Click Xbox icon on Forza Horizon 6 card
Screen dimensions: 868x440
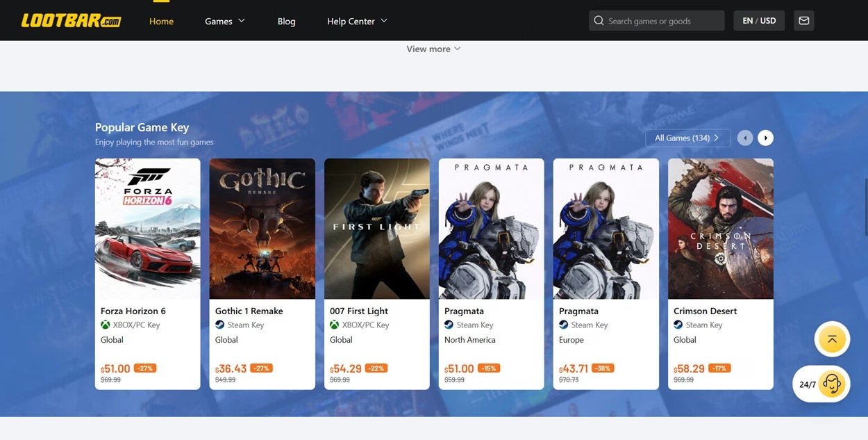tap(106, 325)
